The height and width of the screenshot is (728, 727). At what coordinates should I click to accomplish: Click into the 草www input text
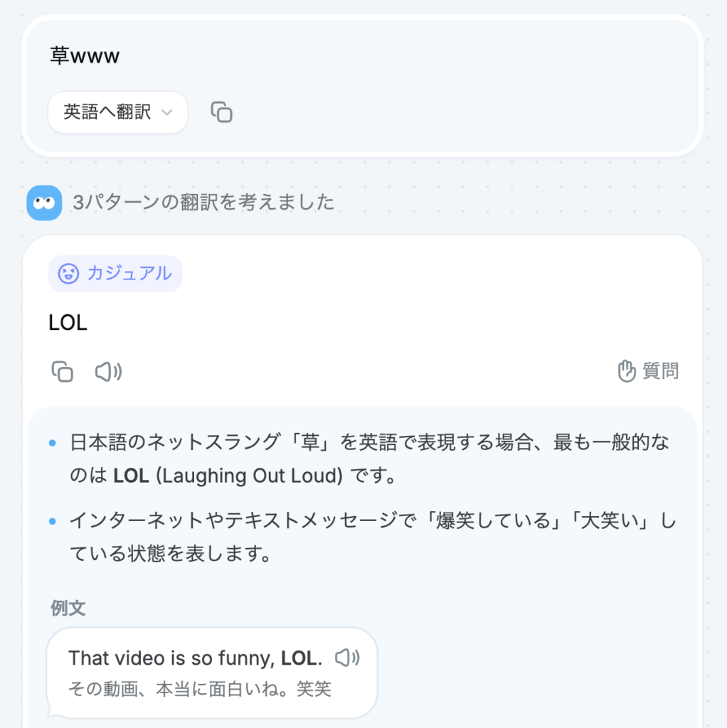[x=85, y=56]
